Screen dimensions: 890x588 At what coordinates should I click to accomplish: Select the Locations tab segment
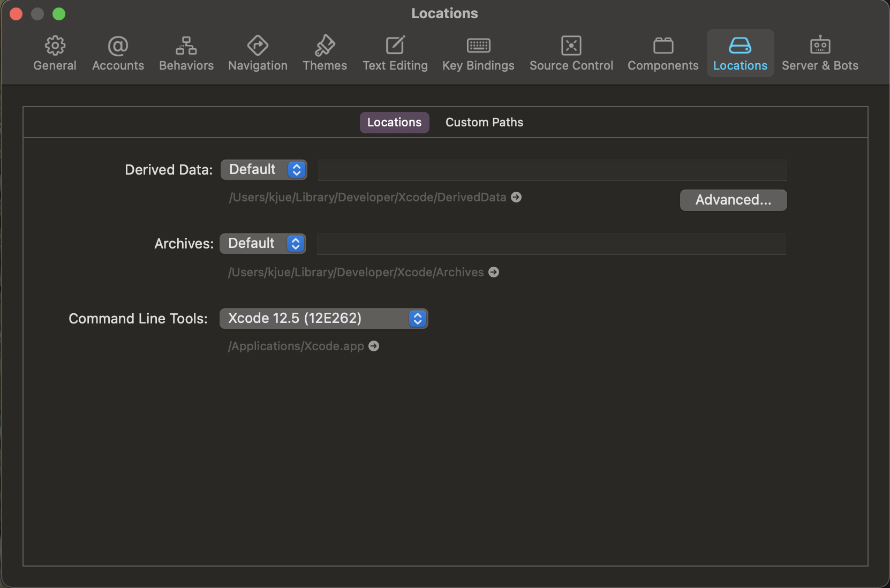tap(394, 122)
